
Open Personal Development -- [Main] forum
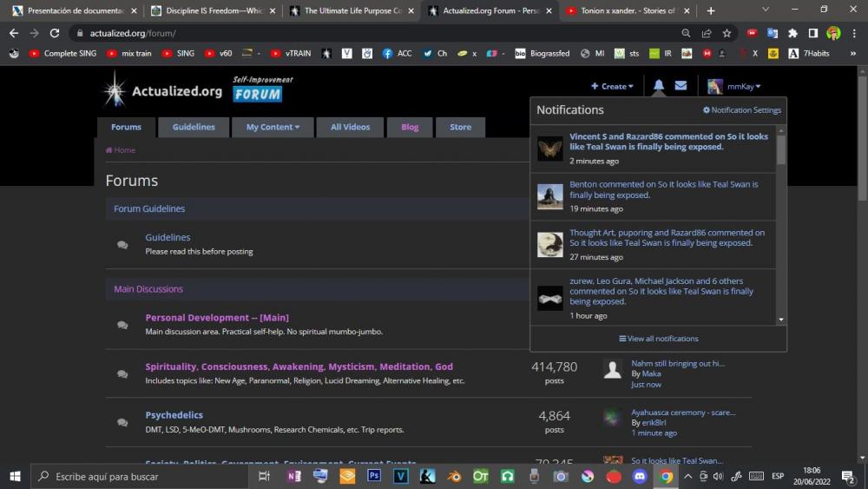tap(217, 318)
